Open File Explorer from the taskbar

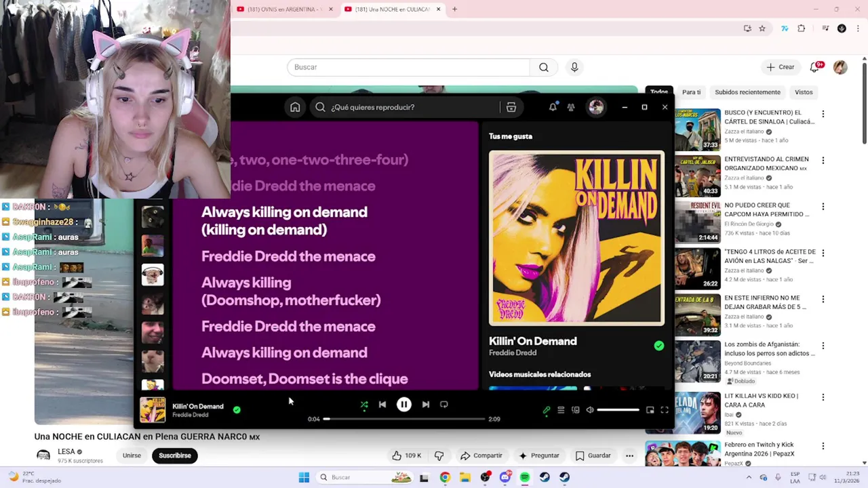[465, 477]
